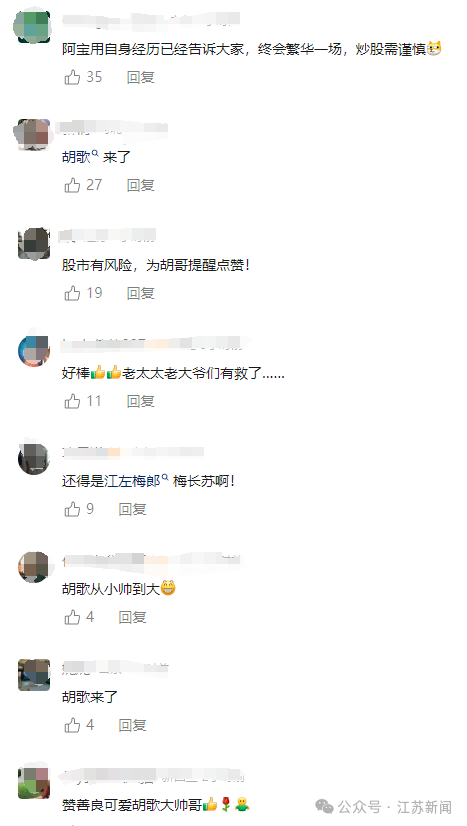Reply to the 梅长苏啊 comment
The width and height of the screenshot is (467, 826).
click(x=133, y=509)
